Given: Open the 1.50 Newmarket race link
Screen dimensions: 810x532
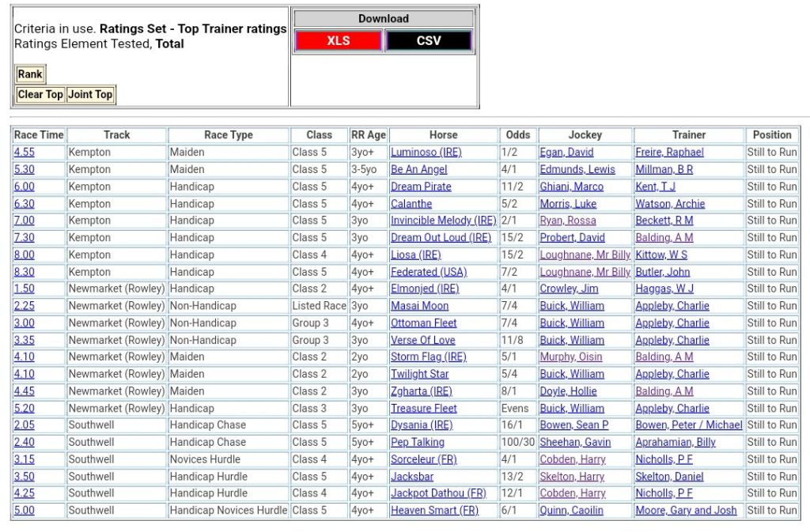Looking at the screenshot, I should click(x=24, y=289).
